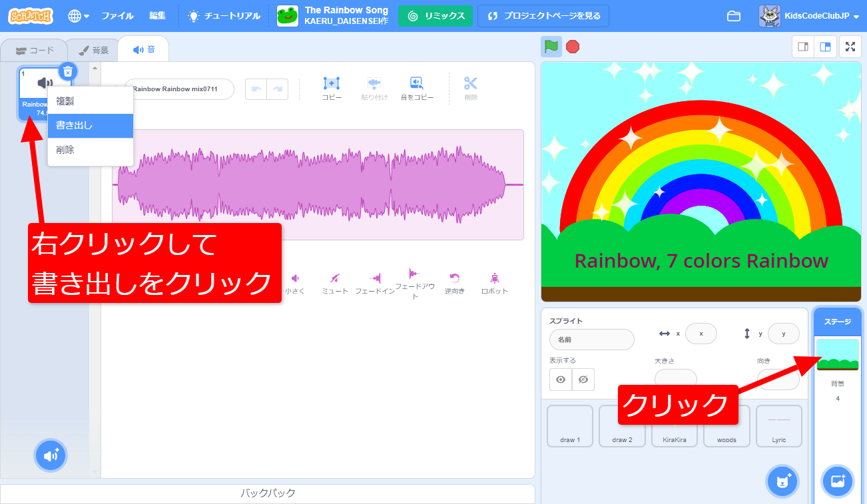Open the KidsCodeClubJP account dropdown
The image size is (867, 504).
808,16
